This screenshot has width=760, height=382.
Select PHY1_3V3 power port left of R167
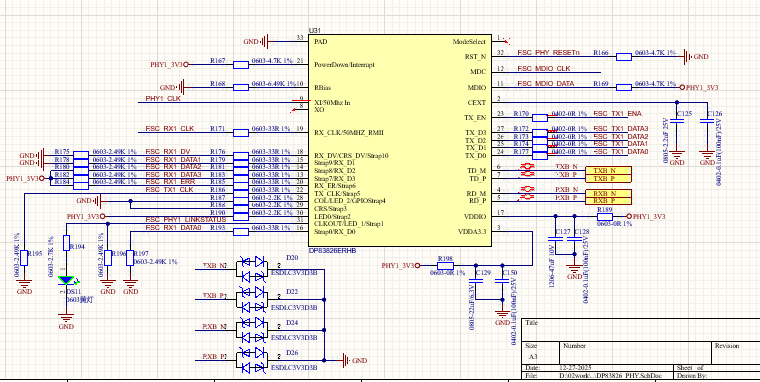coord(169,64)
